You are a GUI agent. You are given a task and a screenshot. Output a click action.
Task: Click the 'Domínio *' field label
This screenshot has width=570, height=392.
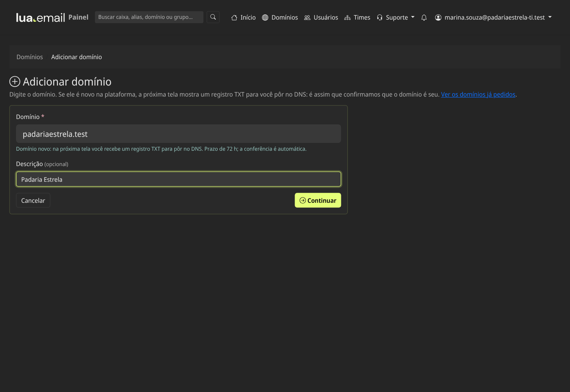click(30, 117)
